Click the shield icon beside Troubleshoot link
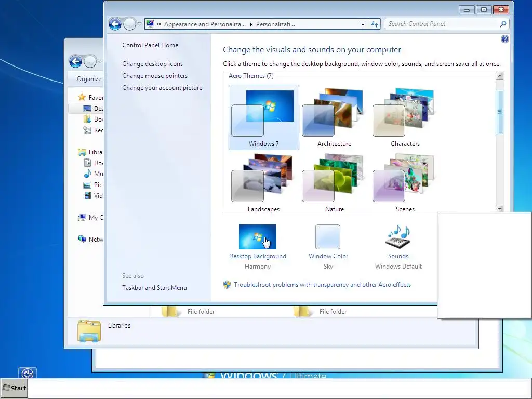 (x=227, y=285)
